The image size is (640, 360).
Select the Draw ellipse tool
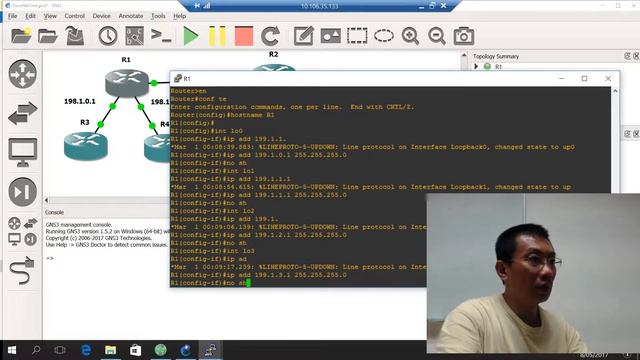pyautogui.click(x=384, y=36)
